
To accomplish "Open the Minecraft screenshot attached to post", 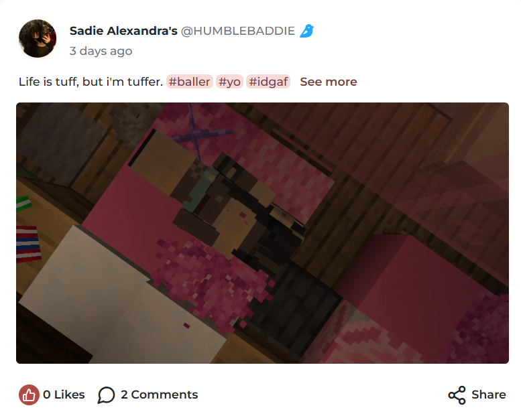I will pyautogui.click(x=262, y=233).
